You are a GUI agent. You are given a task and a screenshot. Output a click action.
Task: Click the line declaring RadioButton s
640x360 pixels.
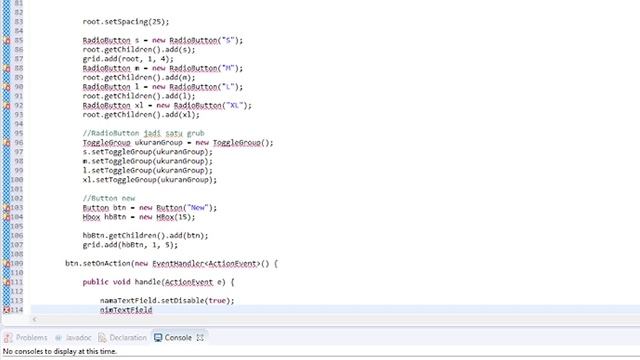(x=162, y=40)
